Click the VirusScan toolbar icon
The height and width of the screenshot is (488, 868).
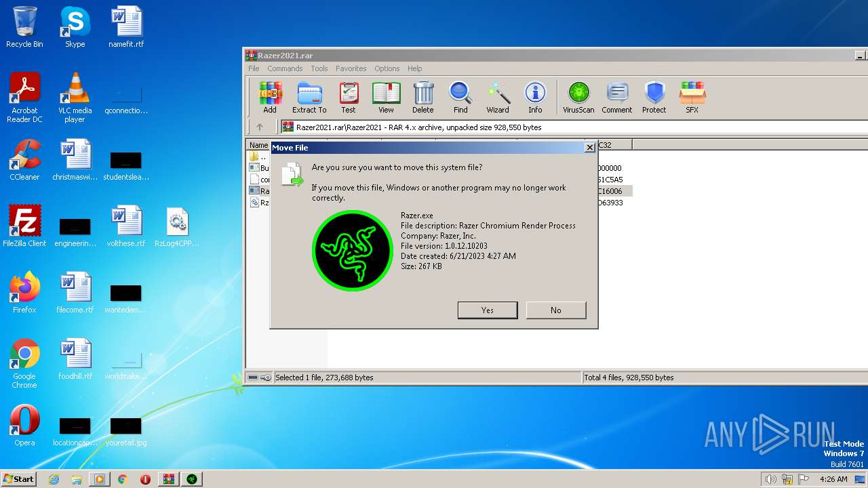tap(578, 98)
